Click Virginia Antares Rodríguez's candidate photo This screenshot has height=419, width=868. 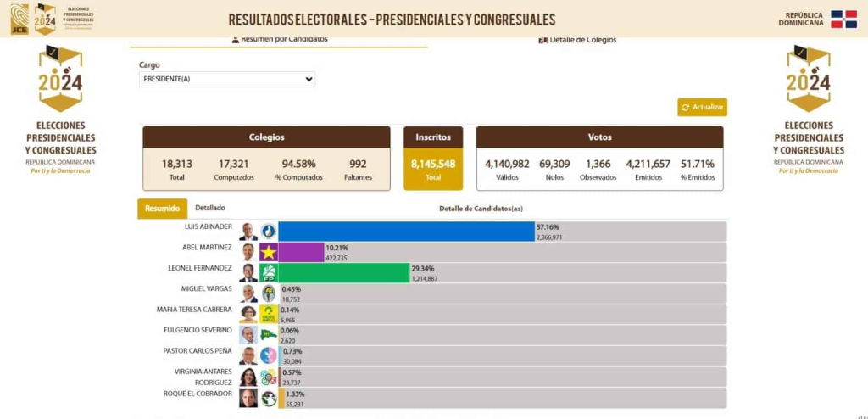click(248, 377)
